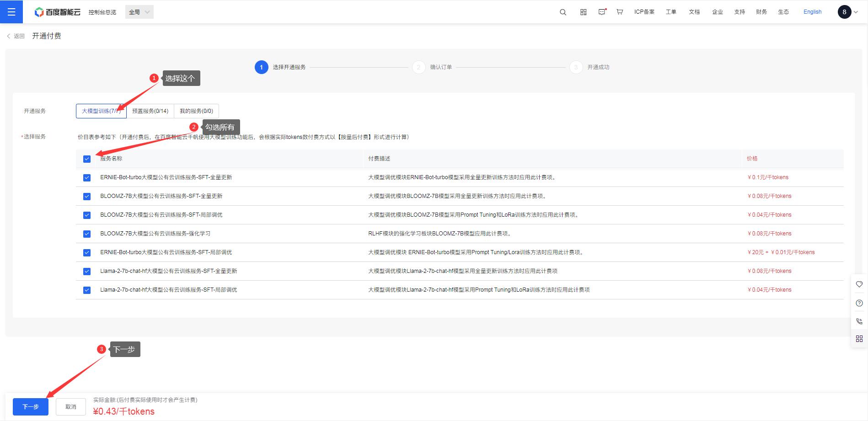Switch to 我的服务(0/0) tab

[x=196, y=111]
